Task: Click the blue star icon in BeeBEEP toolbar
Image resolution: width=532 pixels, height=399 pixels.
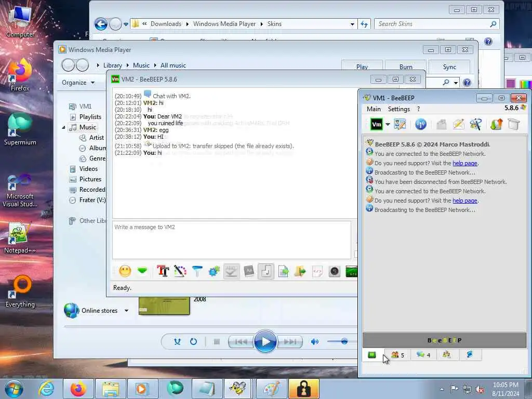Action: click(476, 125)
